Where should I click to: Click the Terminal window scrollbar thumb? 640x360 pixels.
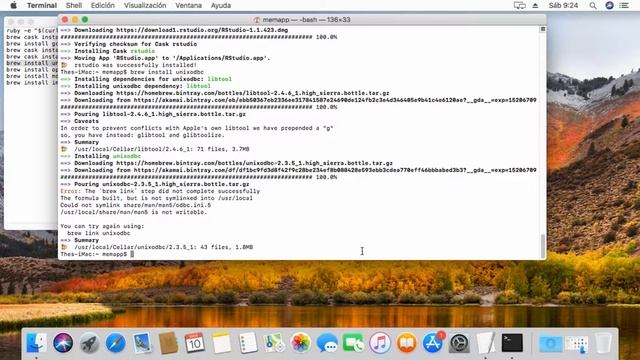coord(542,245)
